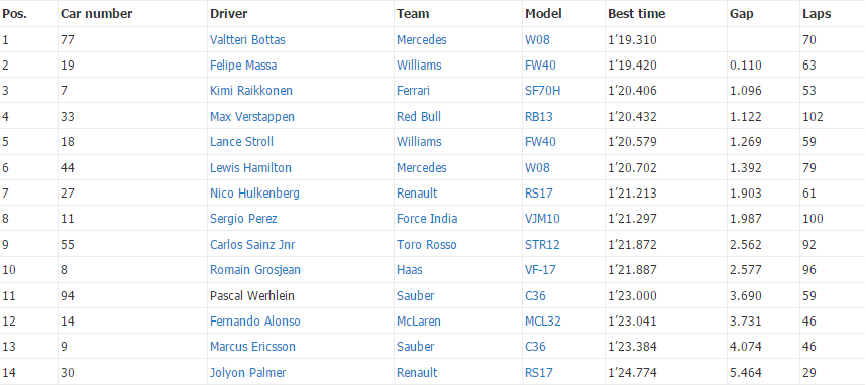Image resolution: width=866 pixels, height=385 pixels.
Task: Click the Best time column header
Action: 636,14
